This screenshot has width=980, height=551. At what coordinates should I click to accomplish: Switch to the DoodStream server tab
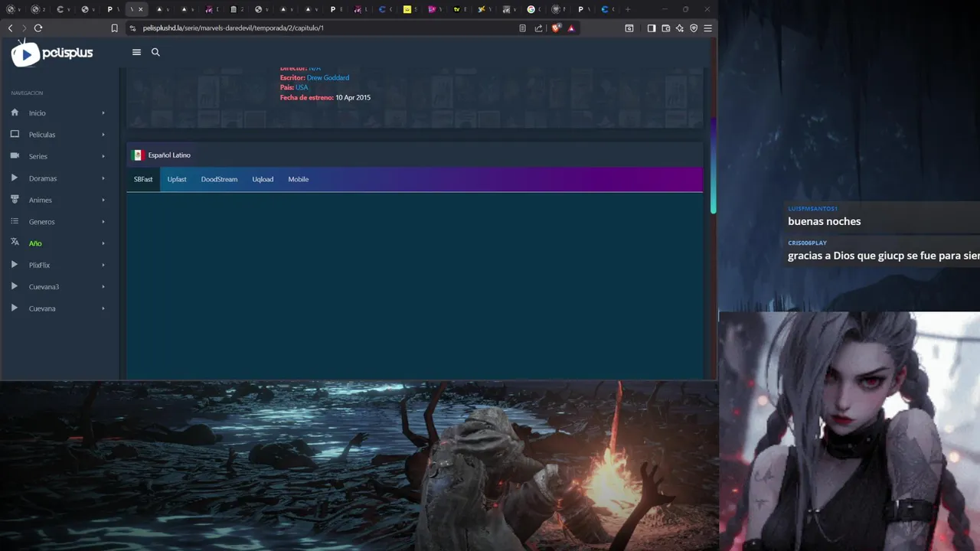click(219, 179)
